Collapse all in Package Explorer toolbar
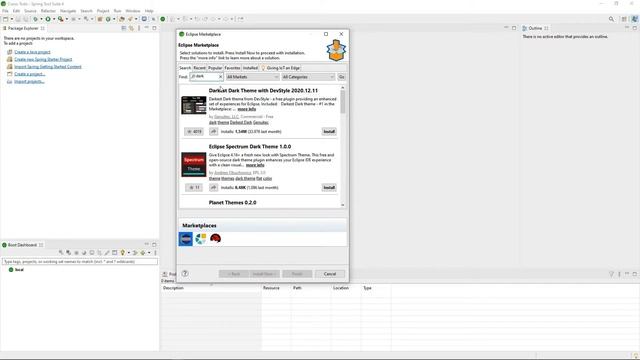The width and height of the screenshot is (640, 360). tap(124, 28)
